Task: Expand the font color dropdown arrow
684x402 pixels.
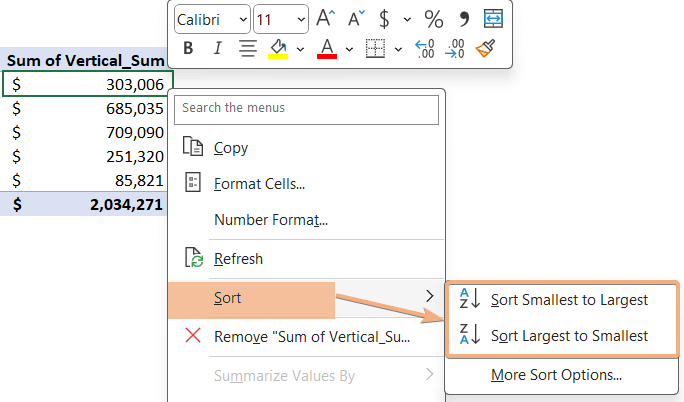Action: (x=349, y=49)
